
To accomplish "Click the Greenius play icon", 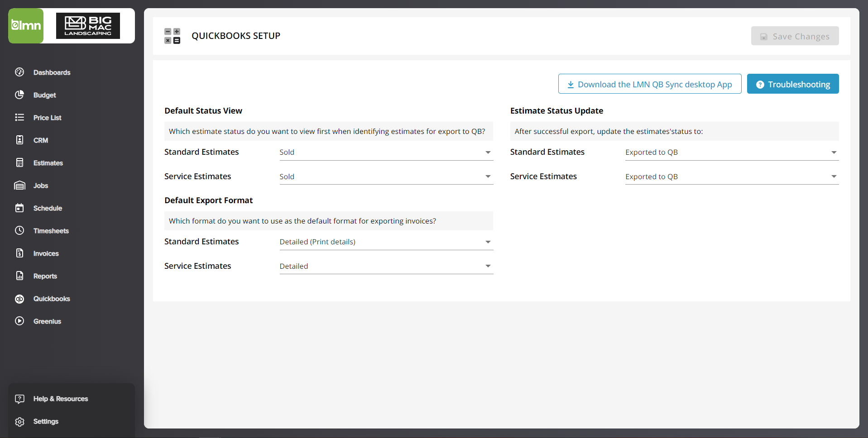I will (x=19, y=321).
